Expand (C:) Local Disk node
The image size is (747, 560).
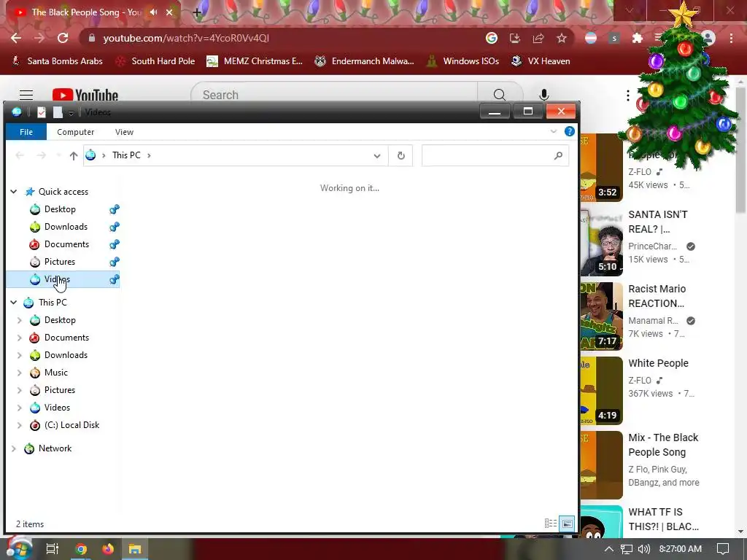pyautogui.click(x=20, y=425)
